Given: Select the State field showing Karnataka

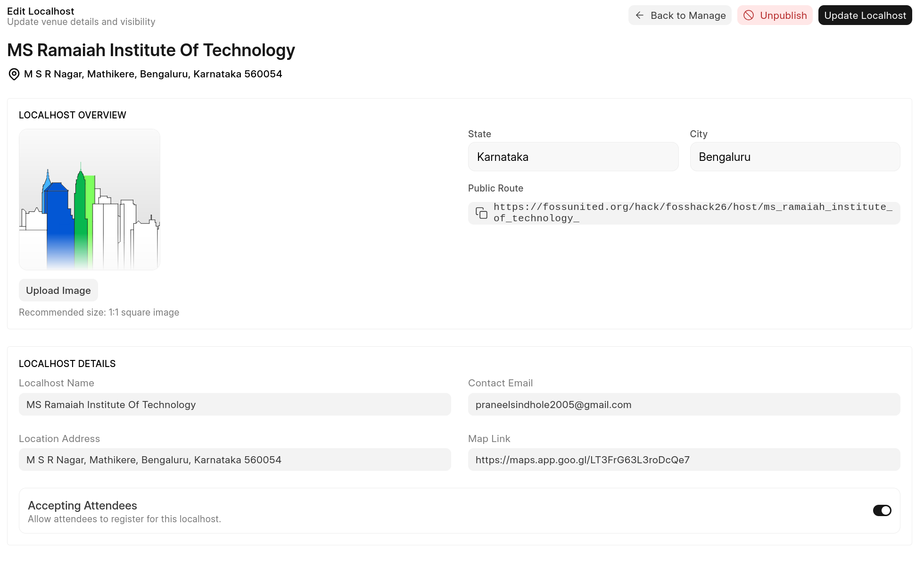Looking at the screenshot, I should pos(573,157).
